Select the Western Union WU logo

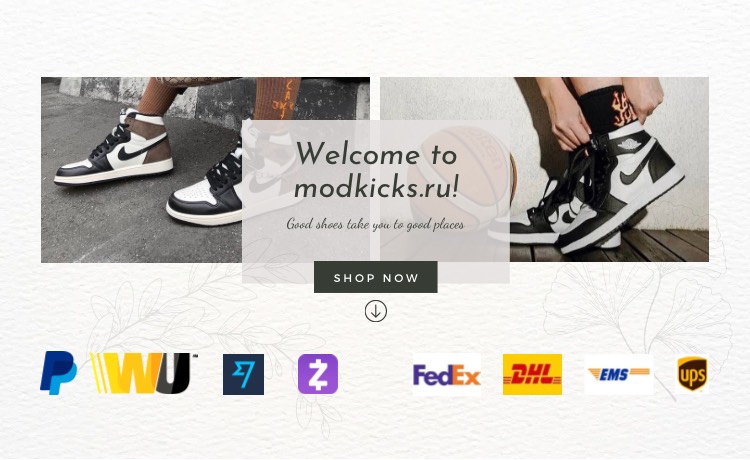tap(144, 373)
